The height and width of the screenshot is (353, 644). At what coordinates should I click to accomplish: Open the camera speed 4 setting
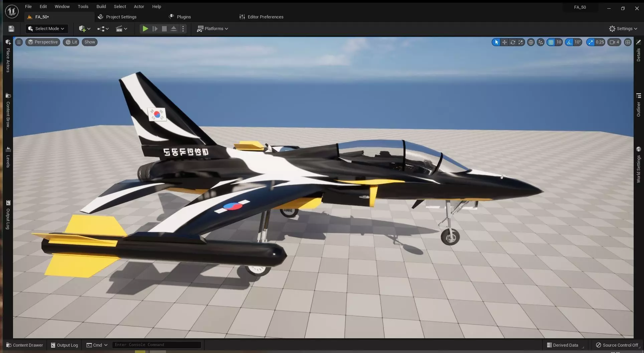pyautogui.click(x=614, y=42)
